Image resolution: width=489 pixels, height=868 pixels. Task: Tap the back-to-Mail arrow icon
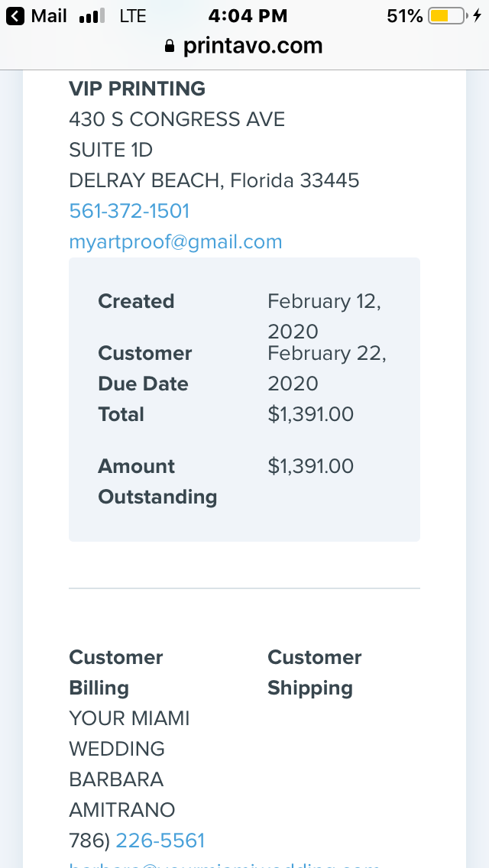click(x=15, y=16)
